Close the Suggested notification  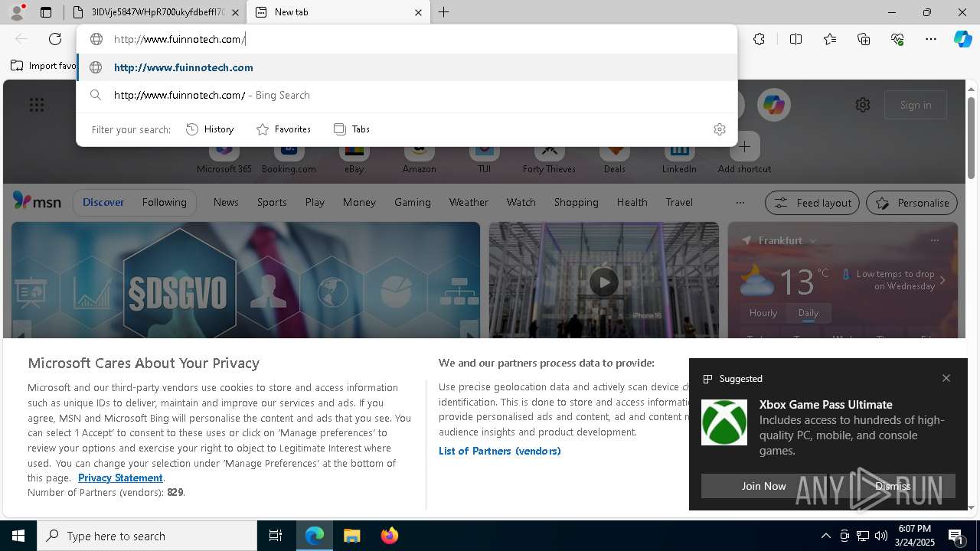[946, 378]
